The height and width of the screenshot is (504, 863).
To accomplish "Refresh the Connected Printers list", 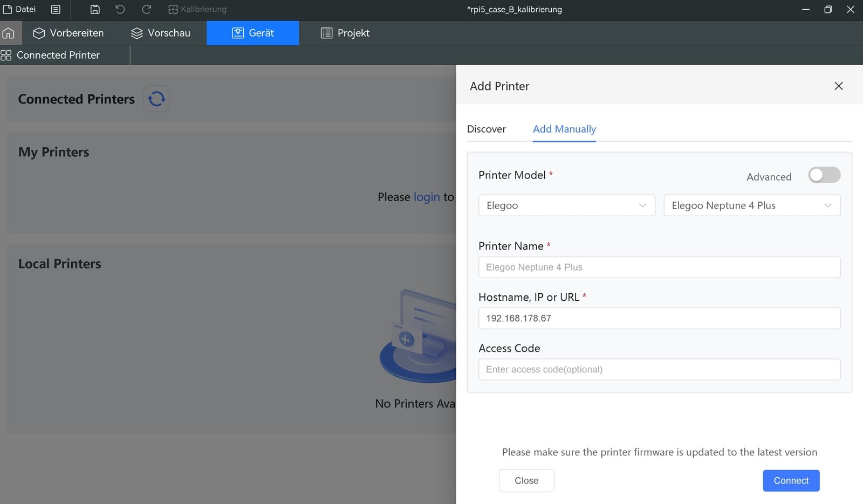I will point(156,99).
